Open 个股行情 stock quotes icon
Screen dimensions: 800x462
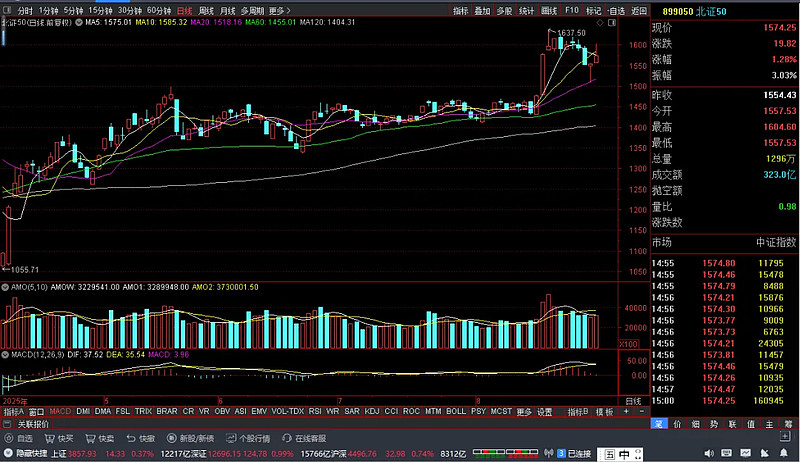click(x=246, y=438)
